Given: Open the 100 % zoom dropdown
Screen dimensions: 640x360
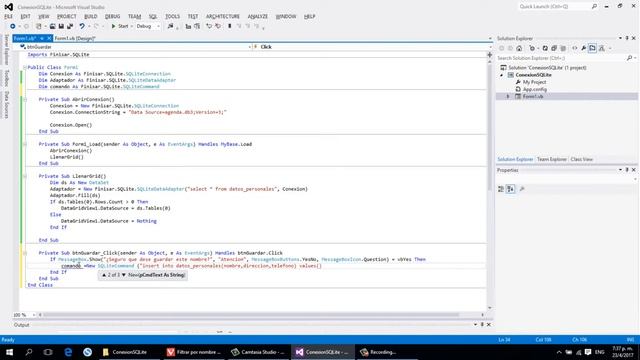Looking at the screenshot, I should click(x=33, y=315).
